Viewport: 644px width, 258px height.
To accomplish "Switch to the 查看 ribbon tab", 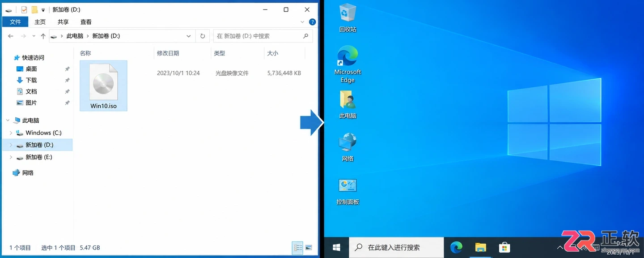I will (x=86, y=22).
